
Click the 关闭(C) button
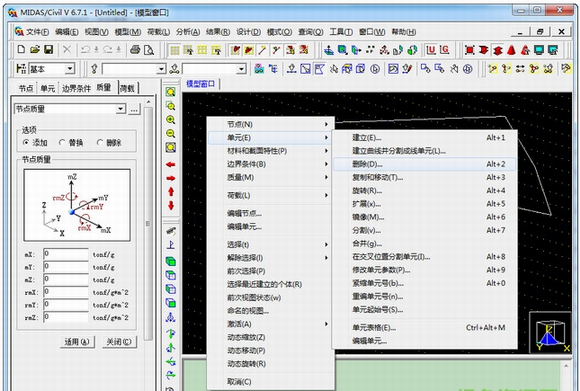pos(119,342)
